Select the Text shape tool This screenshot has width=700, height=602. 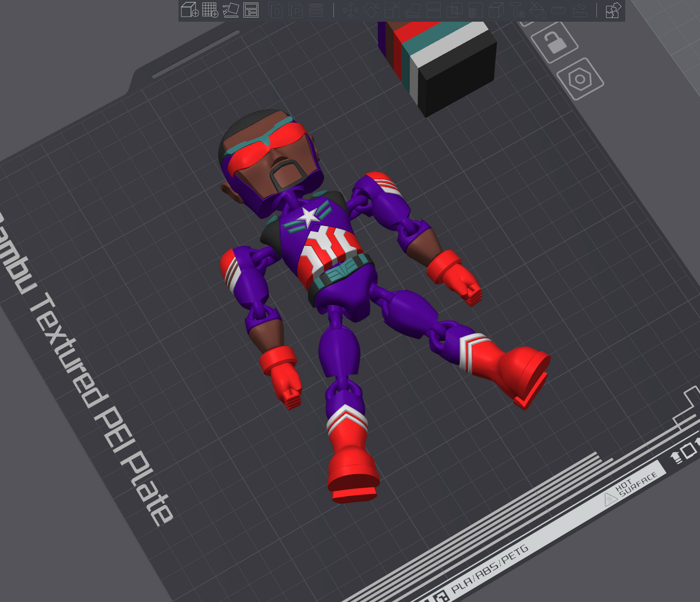[517, 10]
